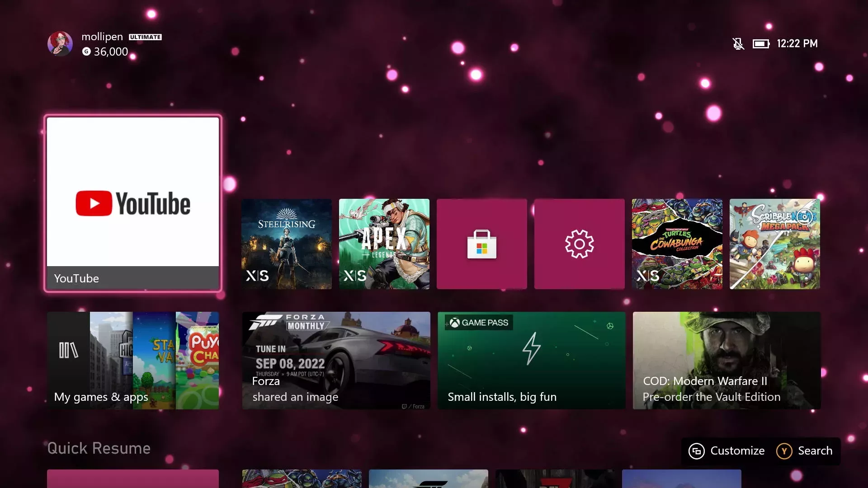Click the library icon in My games & apps

[x=68, y=350]
